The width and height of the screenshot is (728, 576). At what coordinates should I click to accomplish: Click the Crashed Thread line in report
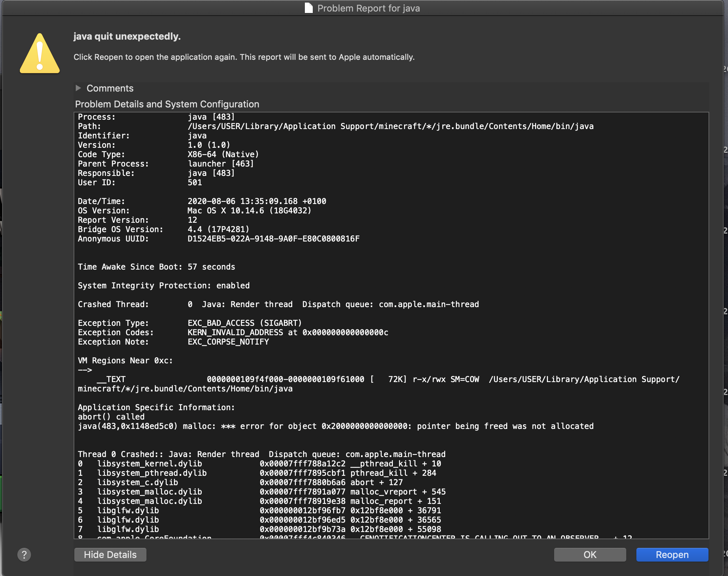pos(278,304)
